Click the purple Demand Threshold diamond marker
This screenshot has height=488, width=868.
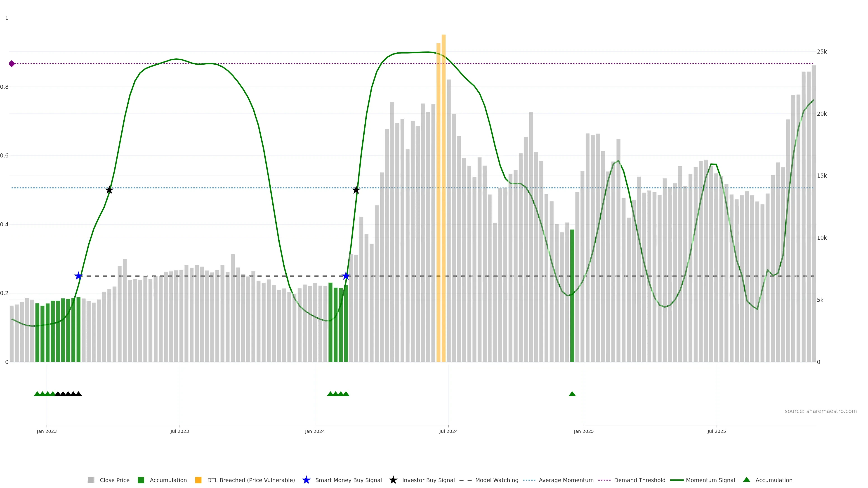point(12,64)
